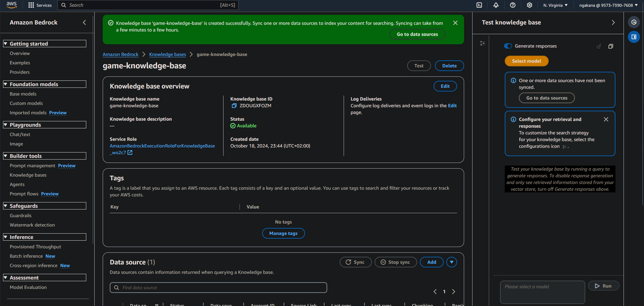Open the retrieval configurations sliders icon
The width and height of the screenshot is (644, 306).
(x=483, y=43)
